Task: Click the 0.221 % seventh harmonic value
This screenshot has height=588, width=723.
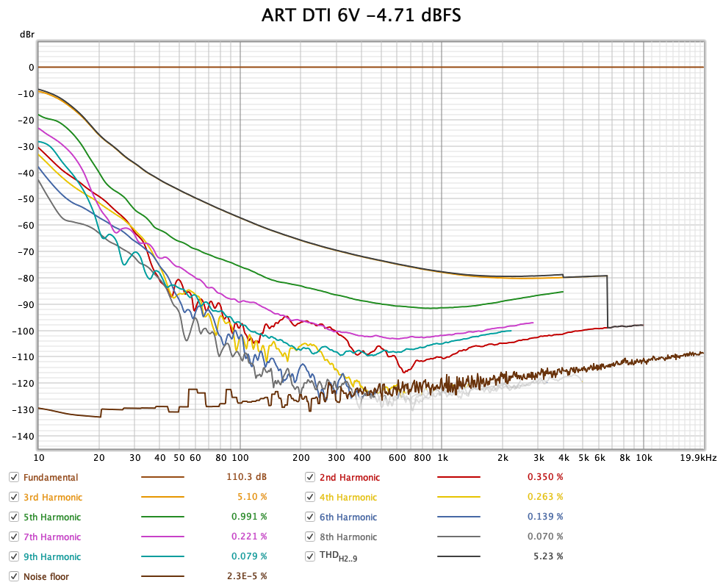Action: click(249, 537)
